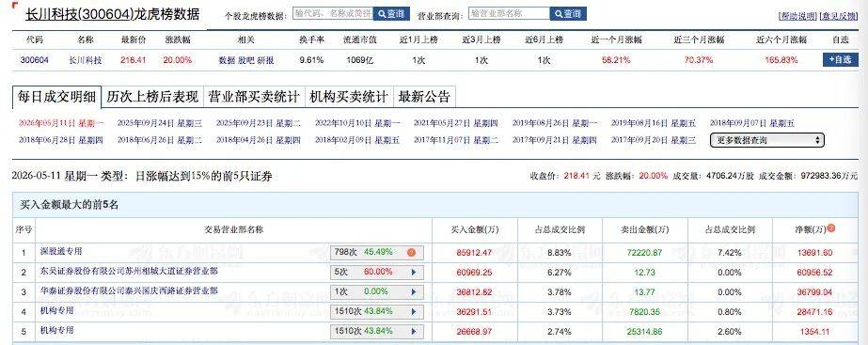Viewport: 868px width, 345px height.
Task: Select the date 2018年06月28日 星期四
Action: [61, 140]
